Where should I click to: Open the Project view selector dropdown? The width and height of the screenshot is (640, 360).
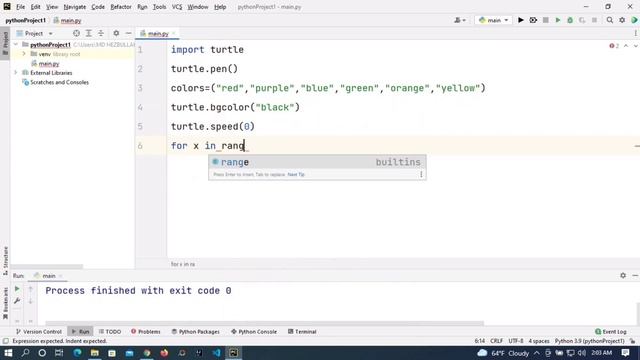click(x=34, y=33)
